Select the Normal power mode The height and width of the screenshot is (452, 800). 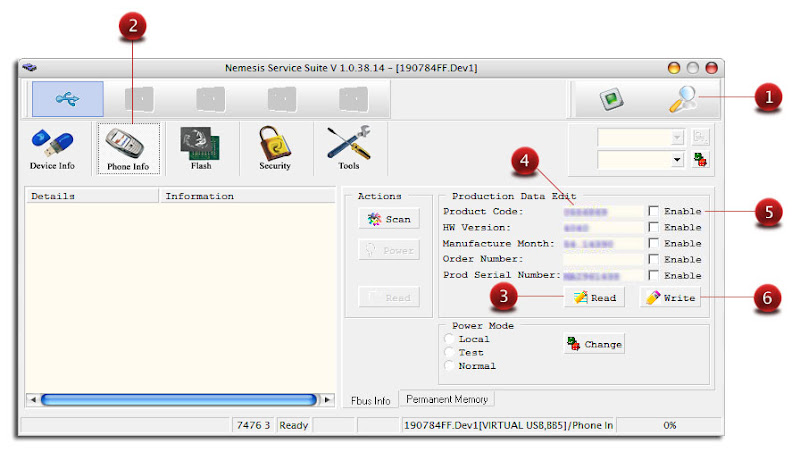click(x=449, y=365)
